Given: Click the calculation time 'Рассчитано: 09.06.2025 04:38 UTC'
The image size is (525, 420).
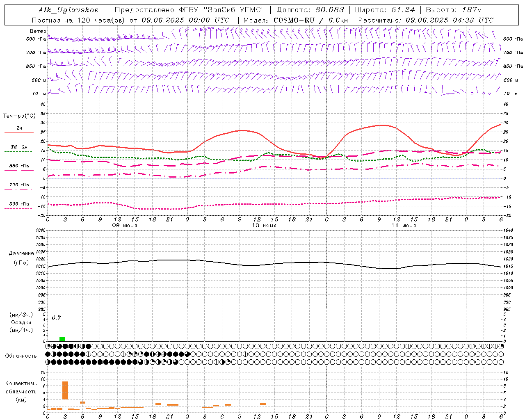Looking at the screenshot, I should [x=426, y=20].
